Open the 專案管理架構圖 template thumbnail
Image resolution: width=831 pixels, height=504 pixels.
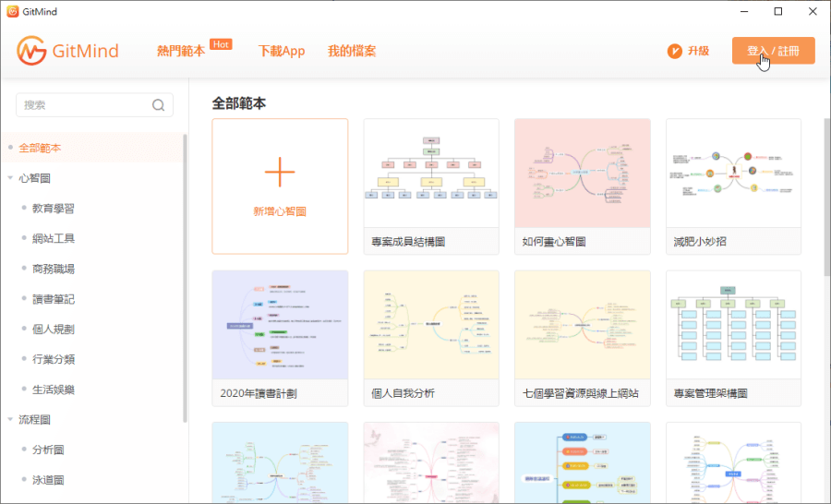click(733, 326)
